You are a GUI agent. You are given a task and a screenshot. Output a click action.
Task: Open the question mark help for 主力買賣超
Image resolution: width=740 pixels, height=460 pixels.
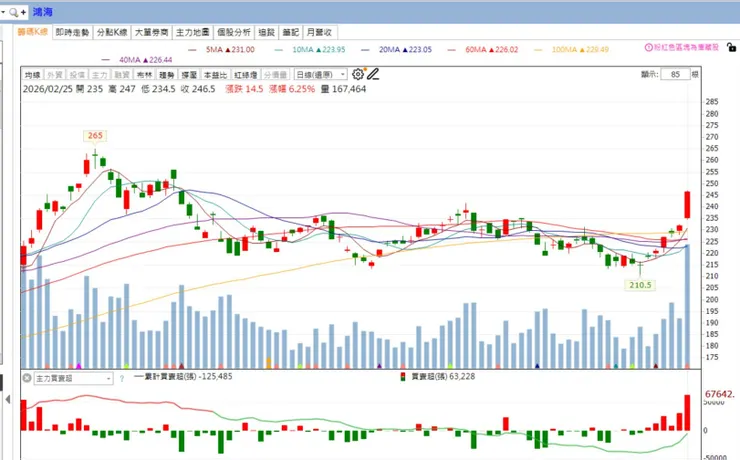[122, 378]
